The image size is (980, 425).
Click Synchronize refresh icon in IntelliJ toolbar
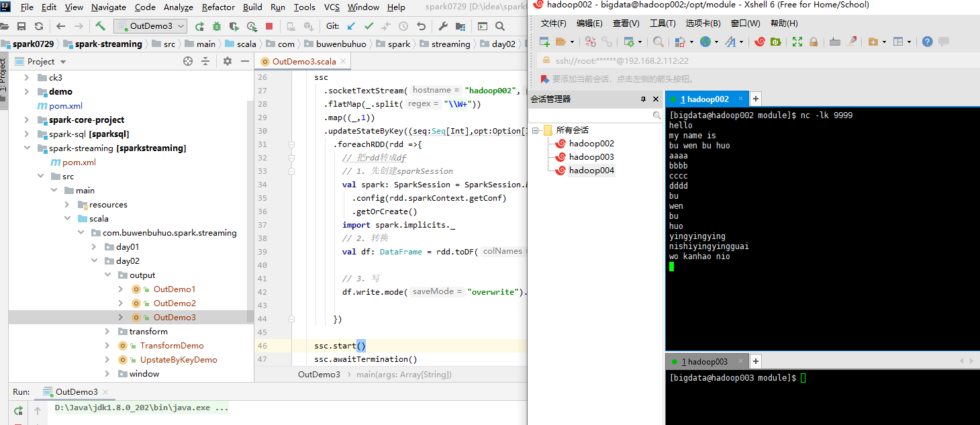[x=39, y=26]
